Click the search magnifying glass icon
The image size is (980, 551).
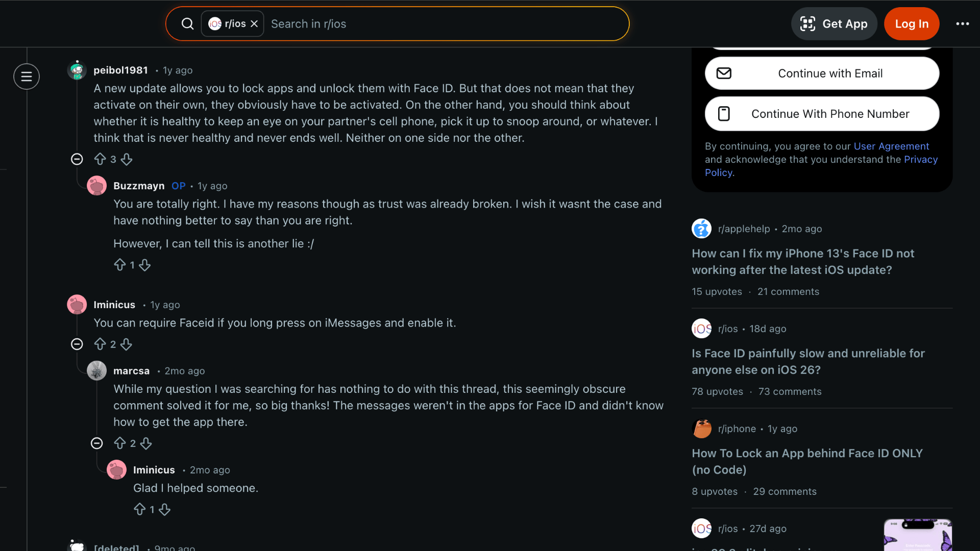pos(187,23)
